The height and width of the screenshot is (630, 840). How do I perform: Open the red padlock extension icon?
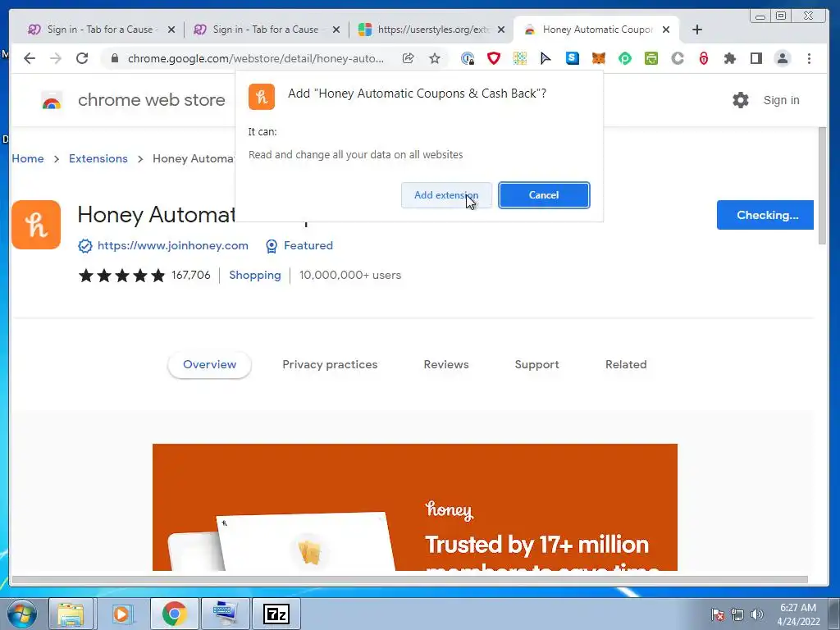703,58
